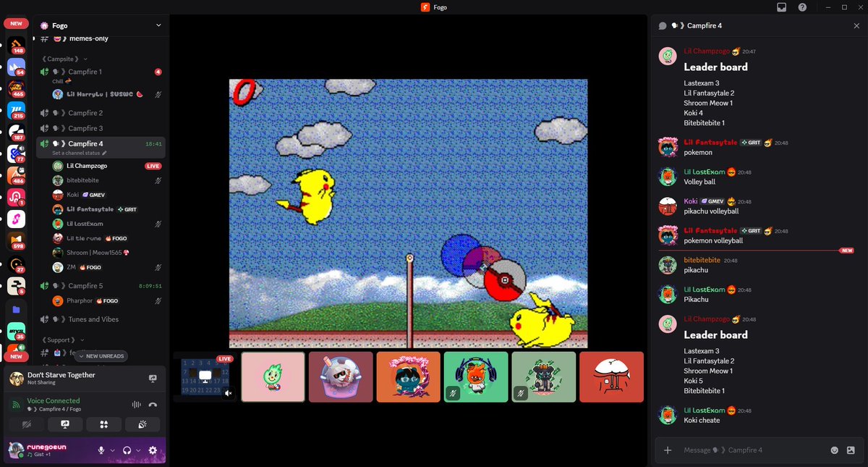
Task: Open the emoji picker icon
Action: click(834, 450)
